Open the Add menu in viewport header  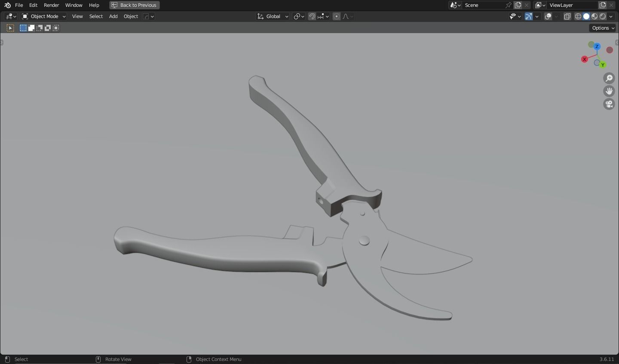113,16
